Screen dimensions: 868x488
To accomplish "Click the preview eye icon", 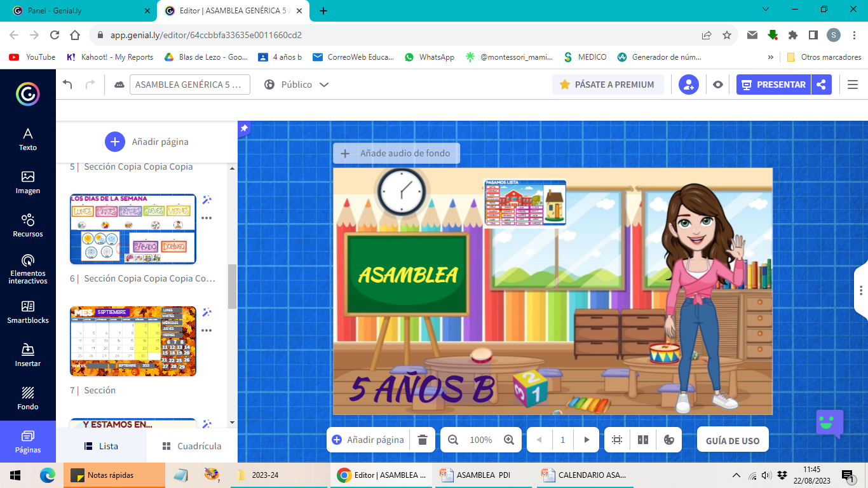I will point(718,85).
